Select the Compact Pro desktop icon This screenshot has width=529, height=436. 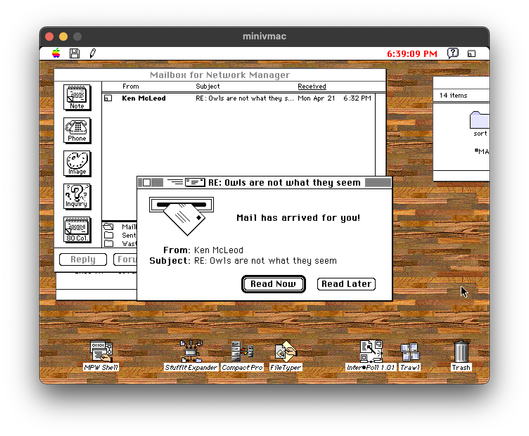[242, 356]
